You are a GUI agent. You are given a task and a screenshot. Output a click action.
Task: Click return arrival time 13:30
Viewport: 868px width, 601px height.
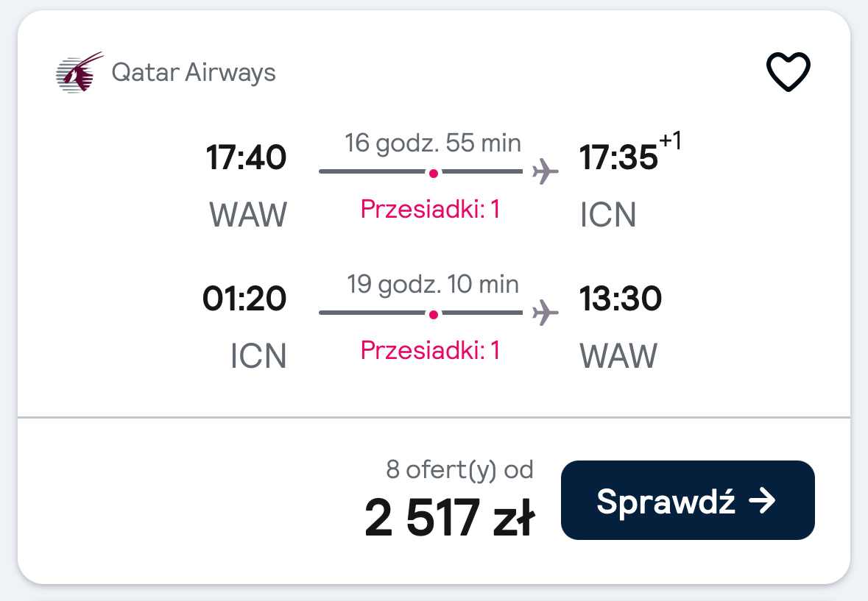[621, 299]
